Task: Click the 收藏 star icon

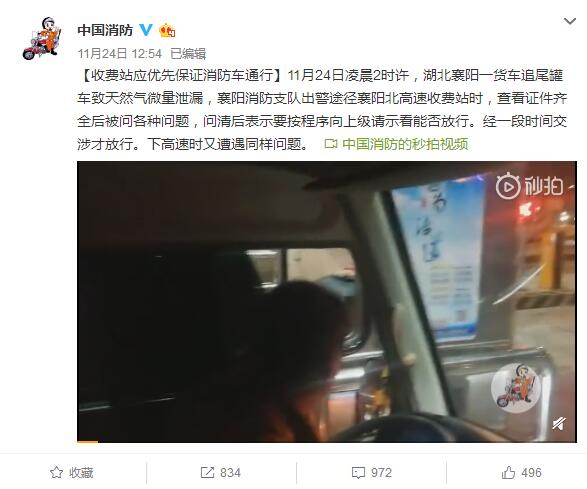Action: pyautogui.click(x=57, y=473)
